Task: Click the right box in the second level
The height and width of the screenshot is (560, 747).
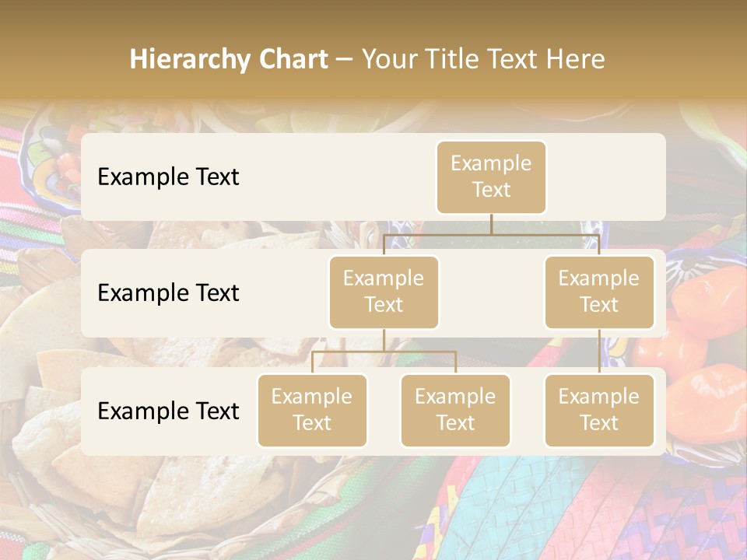Action: [x=599, y=292]
